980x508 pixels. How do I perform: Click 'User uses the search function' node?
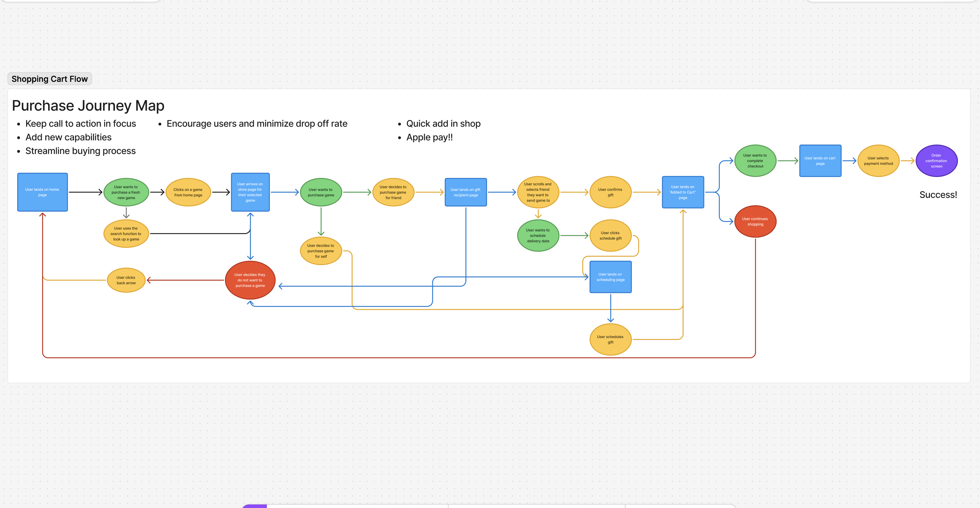pos(126,234)
